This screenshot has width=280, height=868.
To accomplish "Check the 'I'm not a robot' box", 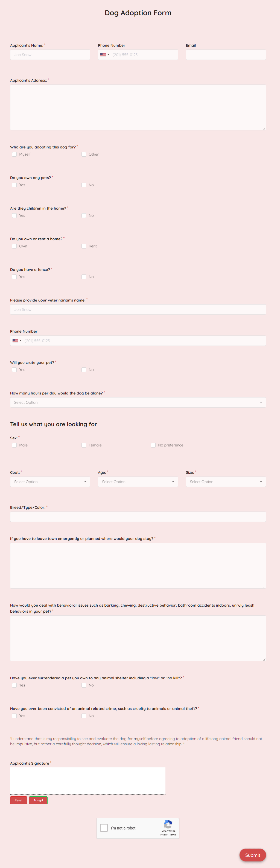I will [104, 828].
